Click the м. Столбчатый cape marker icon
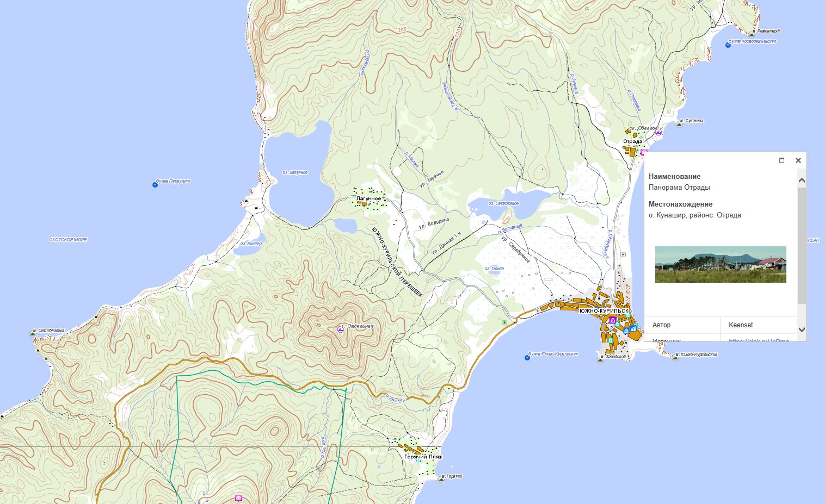This screenshot has width=825, height=504. coord(33,333)
